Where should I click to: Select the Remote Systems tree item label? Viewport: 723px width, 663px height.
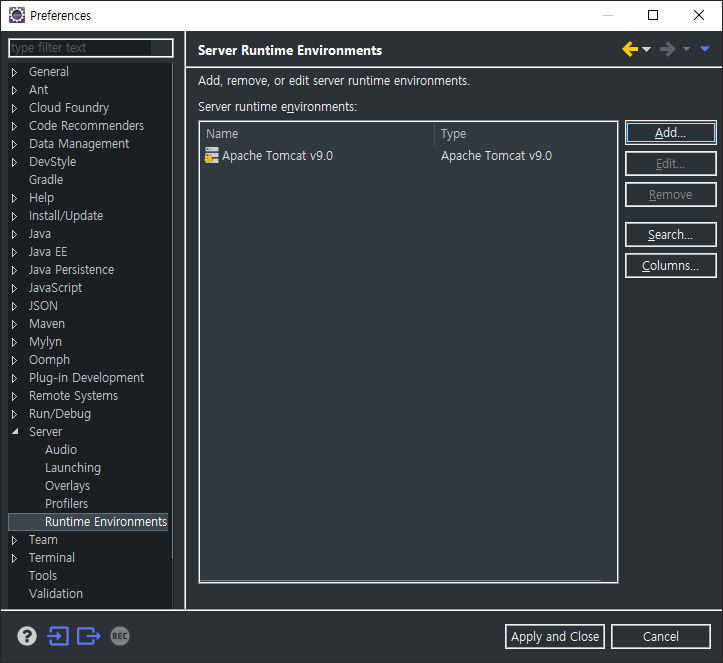click(x=73, y=396)
